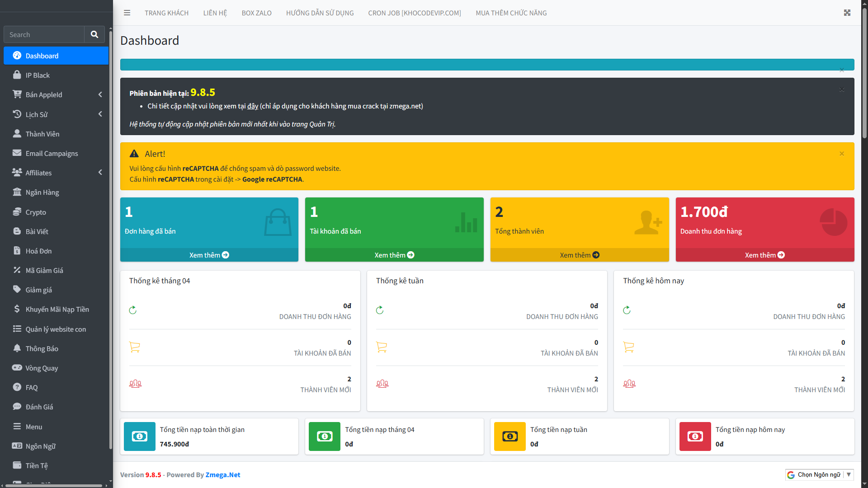
Task: Click Xem thêm on Doanh thu đơn hàng card
Action: point(764,255)
